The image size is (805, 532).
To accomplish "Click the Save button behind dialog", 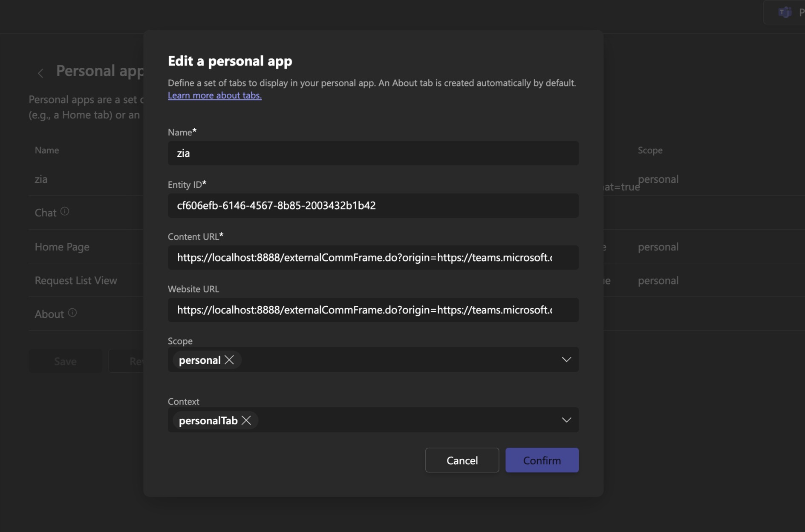I will 65,361.
